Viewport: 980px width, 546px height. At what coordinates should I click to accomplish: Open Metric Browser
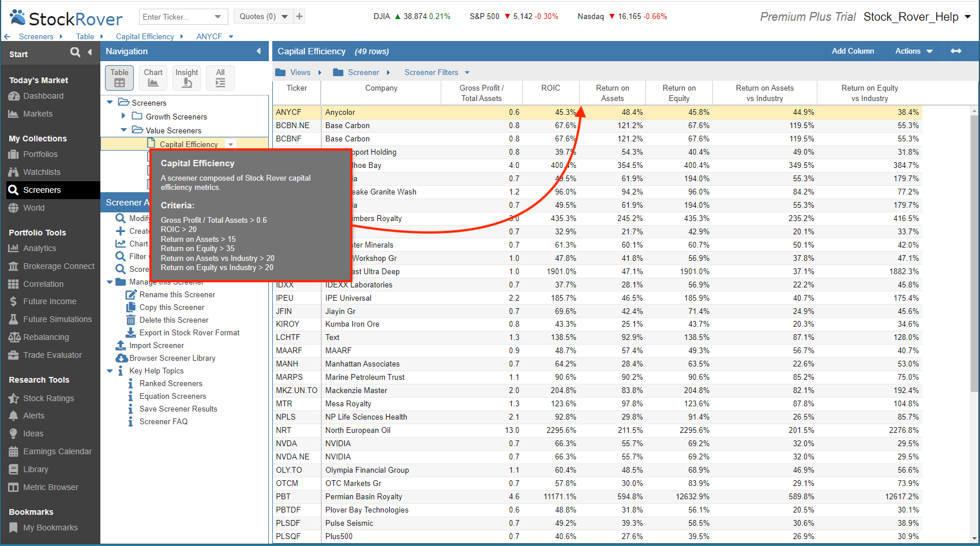point(51,487)
